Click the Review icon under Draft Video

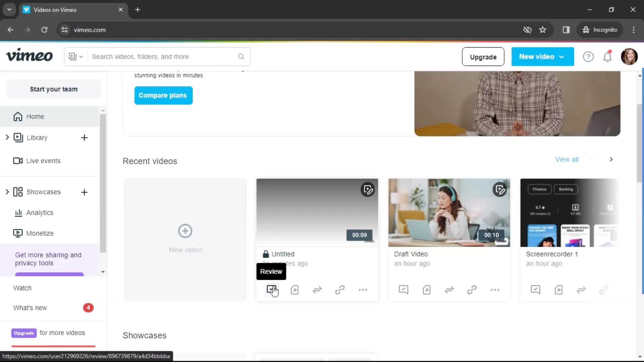click(404, 290)
